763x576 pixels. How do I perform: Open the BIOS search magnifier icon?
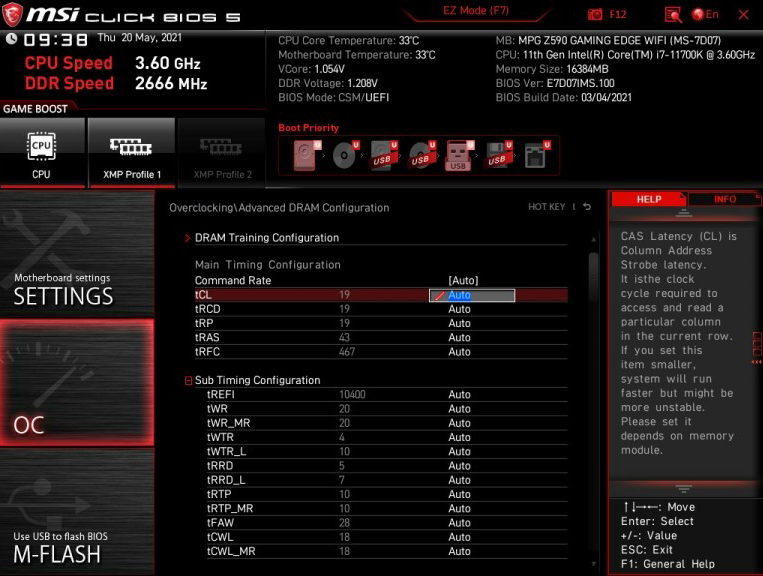point(673,15)
